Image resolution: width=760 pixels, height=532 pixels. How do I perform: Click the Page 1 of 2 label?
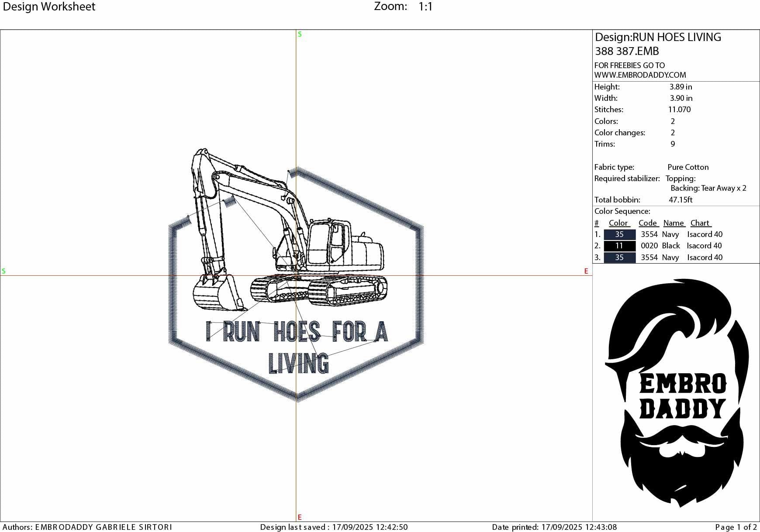click(735, 526)
